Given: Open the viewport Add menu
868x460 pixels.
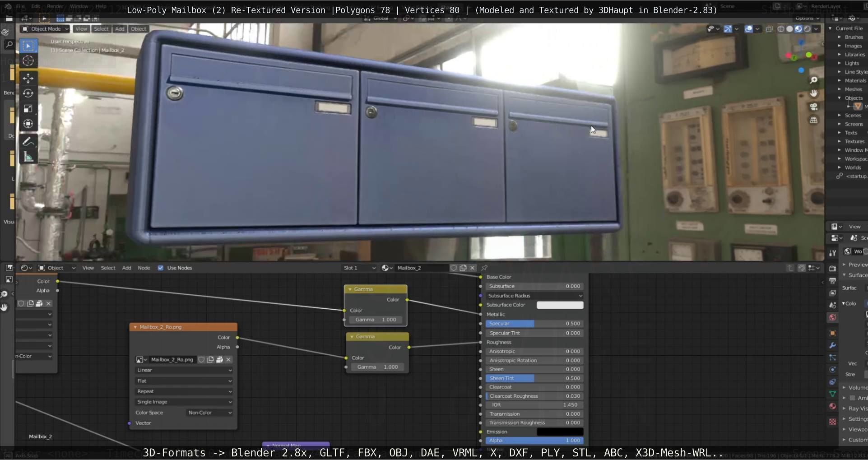Looking at the screenshot, I should [x=120, y=29].
